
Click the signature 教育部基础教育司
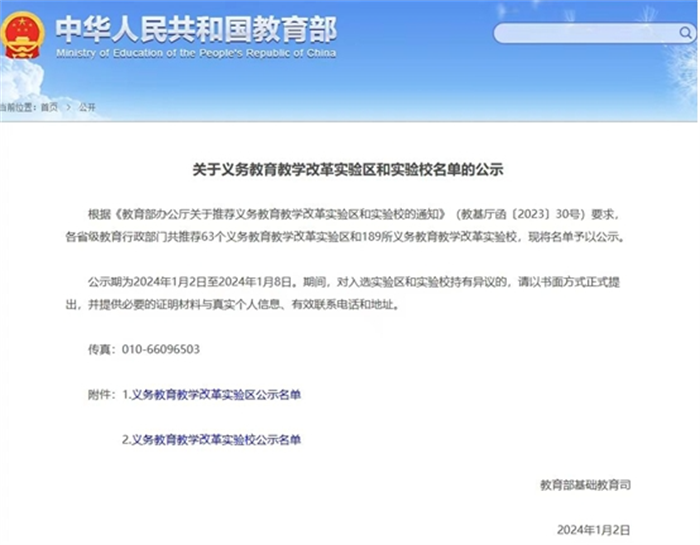(x=585, y=485)
